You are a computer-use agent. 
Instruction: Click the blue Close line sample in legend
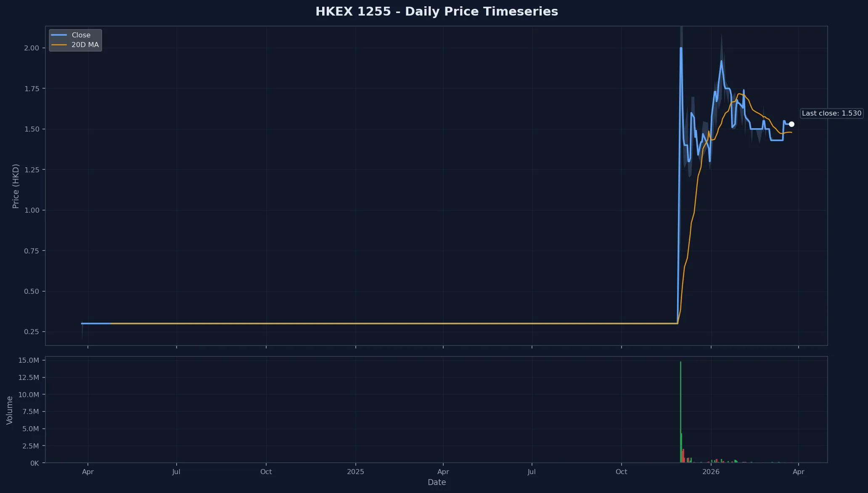pyautogui.click(x=58, y=35)
